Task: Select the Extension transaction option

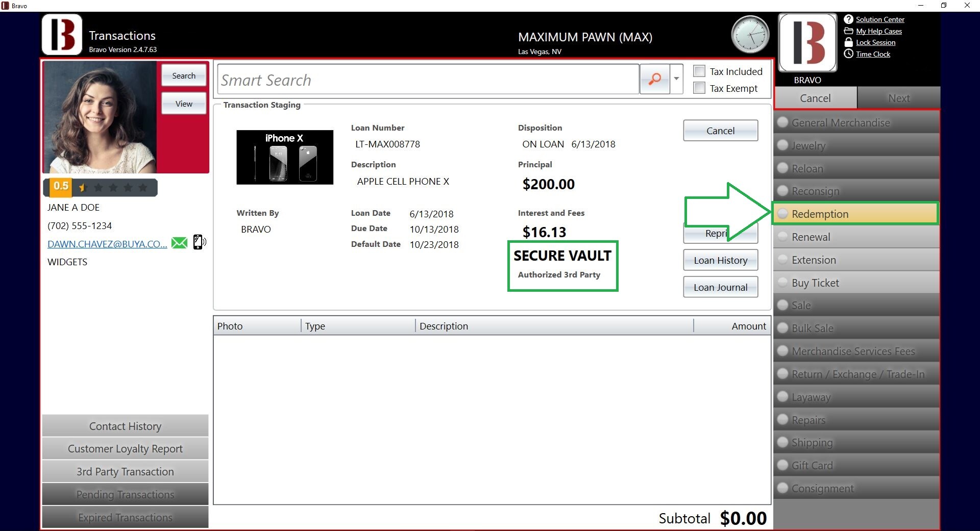Action: [856, 260]
